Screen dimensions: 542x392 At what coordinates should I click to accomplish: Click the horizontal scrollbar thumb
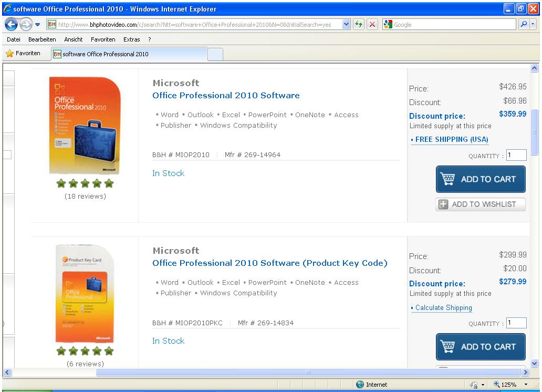[308, 372]
